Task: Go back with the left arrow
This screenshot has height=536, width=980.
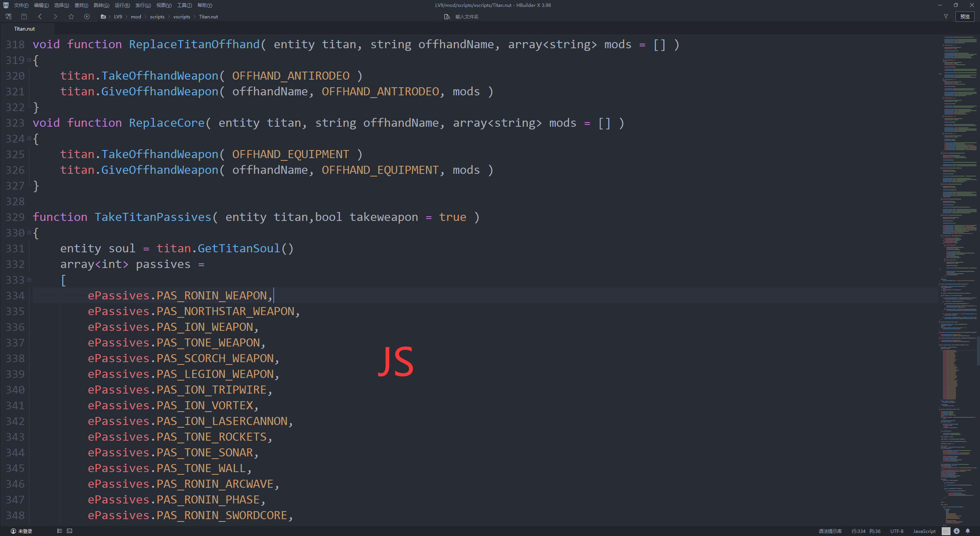Action: [x=40, y=16]
